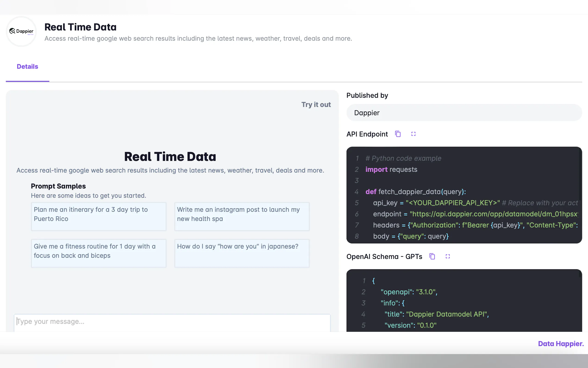Click the "Dappier Datamodel API" title line in schema

436,314
